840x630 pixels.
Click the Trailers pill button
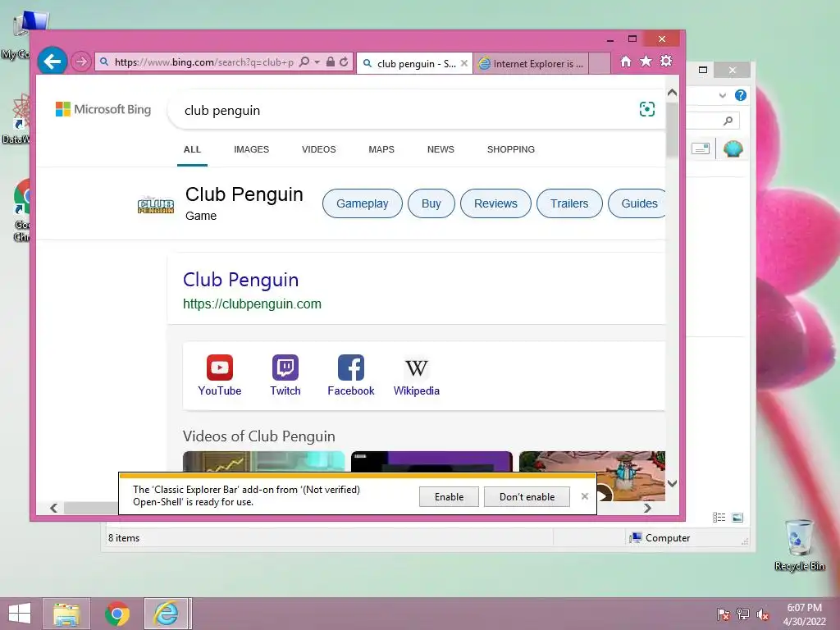569,203
